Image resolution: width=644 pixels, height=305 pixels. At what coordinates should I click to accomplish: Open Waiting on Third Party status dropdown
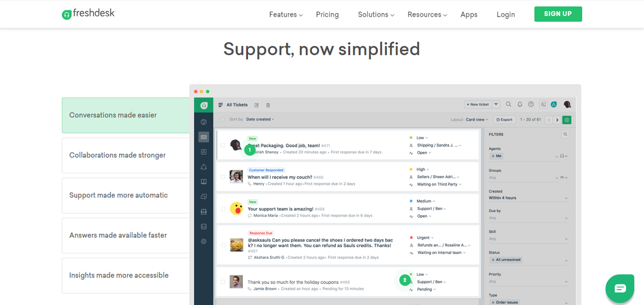point(439,184)
